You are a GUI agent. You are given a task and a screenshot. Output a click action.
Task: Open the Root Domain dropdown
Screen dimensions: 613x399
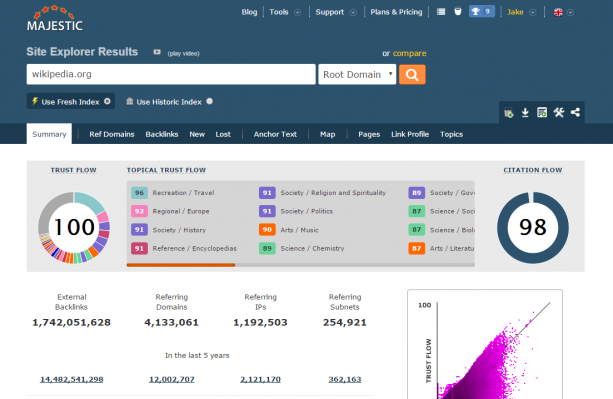[357, 74]
